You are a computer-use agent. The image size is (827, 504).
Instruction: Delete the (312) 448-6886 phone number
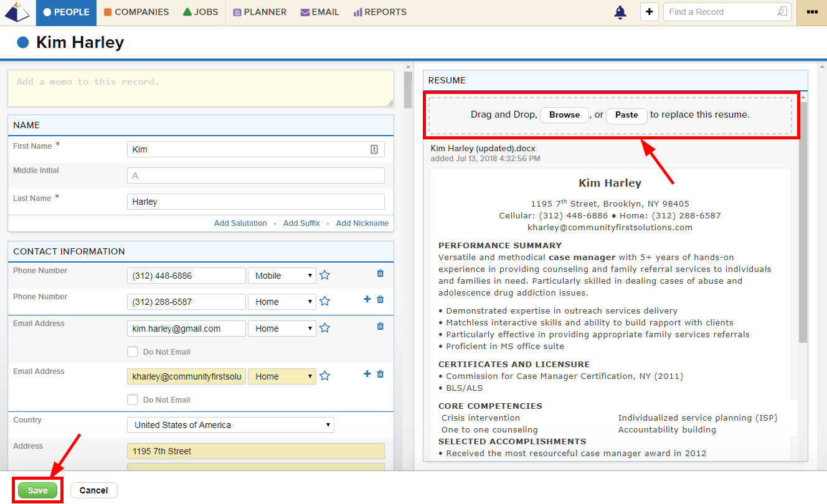pos(380,273)
